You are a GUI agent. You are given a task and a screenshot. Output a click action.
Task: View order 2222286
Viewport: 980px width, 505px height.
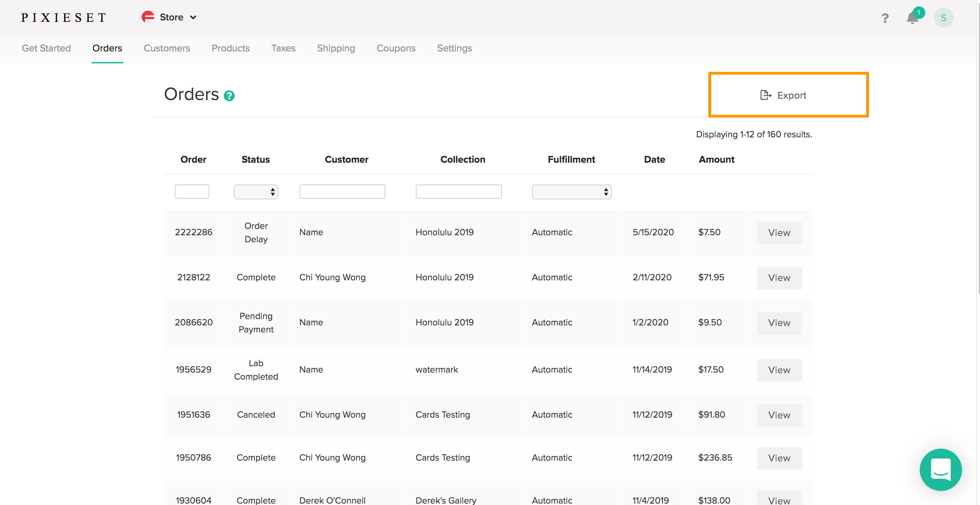[779, 233]
